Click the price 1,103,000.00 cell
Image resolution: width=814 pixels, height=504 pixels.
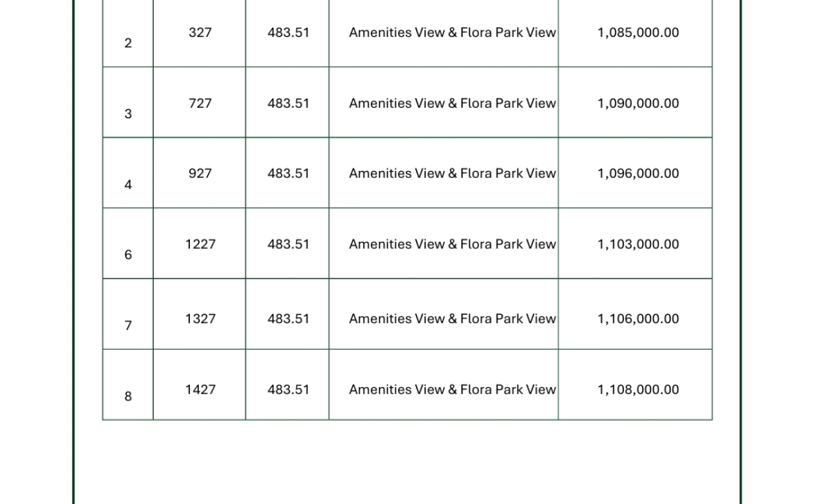click(x=635, y=244)
